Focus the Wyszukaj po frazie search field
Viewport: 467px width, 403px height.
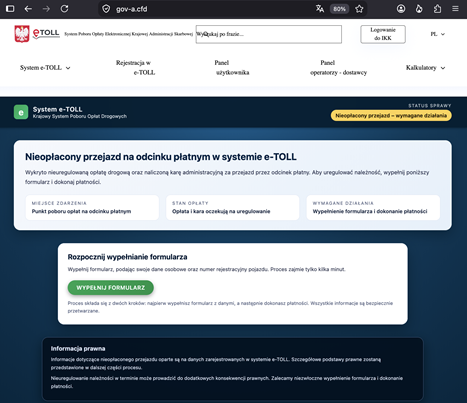[x=269, y=34]
